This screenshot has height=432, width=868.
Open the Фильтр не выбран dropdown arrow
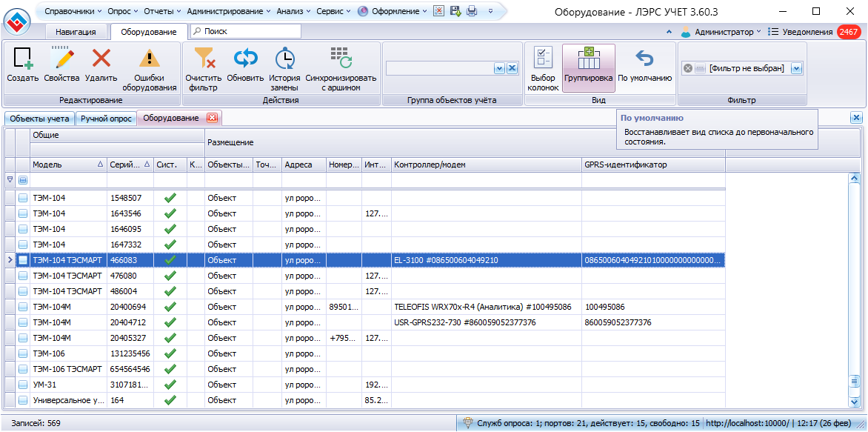click(x=797, y=68)
